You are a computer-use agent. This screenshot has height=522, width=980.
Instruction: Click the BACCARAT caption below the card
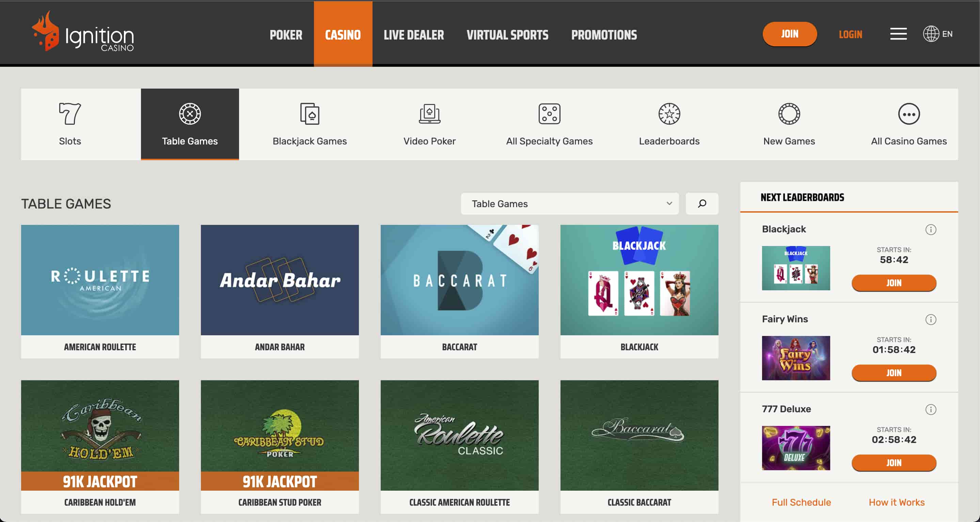(459, 347)
